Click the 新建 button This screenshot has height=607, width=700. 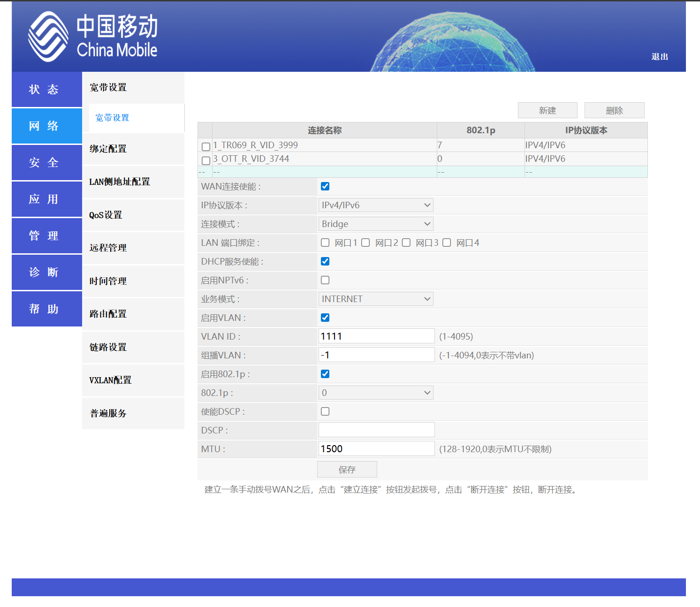click(x=547, y=110)
